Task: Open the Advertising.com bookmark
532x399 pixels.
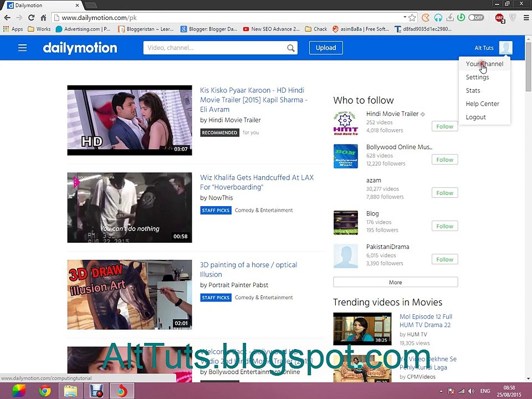Action: (x=83, y=29)
